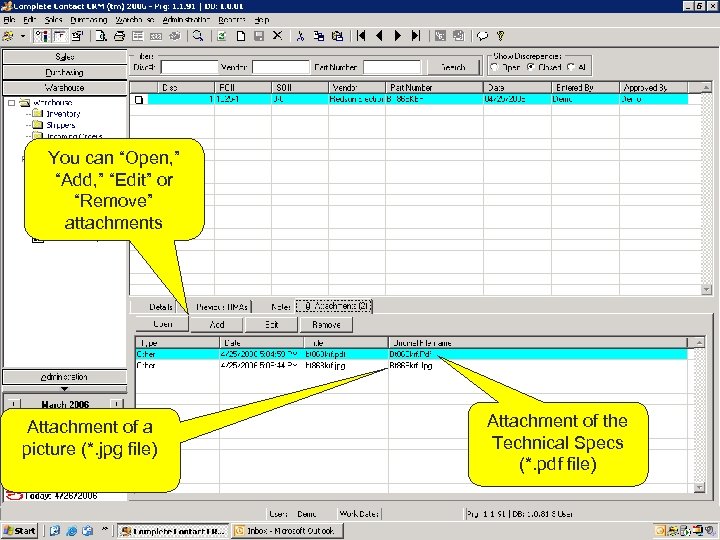The height and width of the screenshot is (540, 720).
Task: Go to next month in calendar
Action: [117, 404]
